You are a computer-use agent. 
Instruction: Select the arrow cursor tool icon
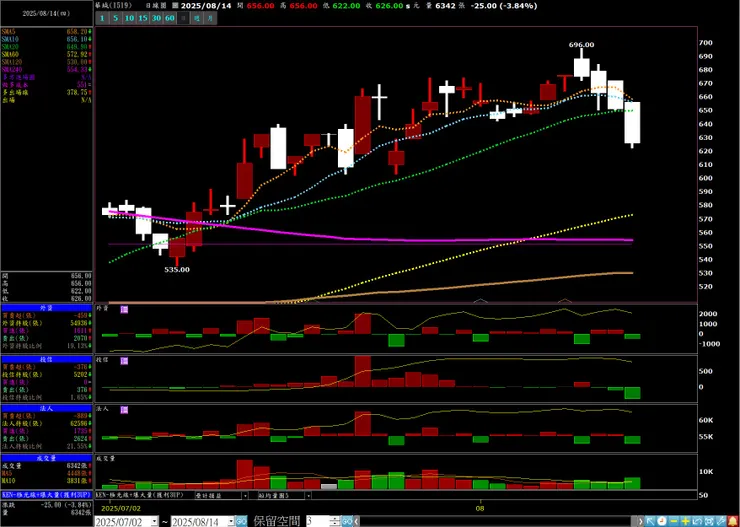(650, 521)
